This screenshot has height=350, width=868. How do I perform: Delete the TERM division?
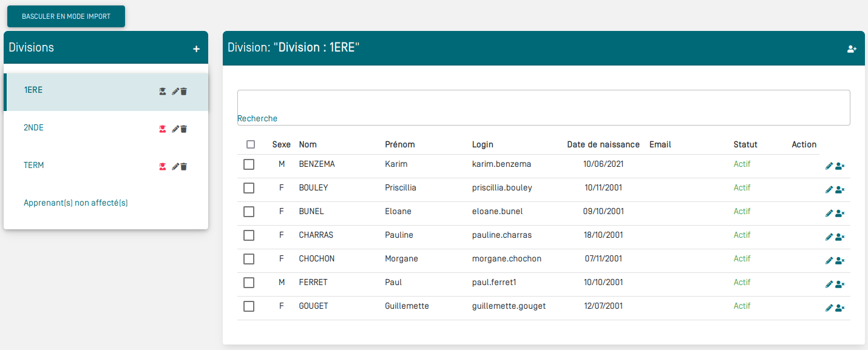pyautogui.click(x=184, y=167)
